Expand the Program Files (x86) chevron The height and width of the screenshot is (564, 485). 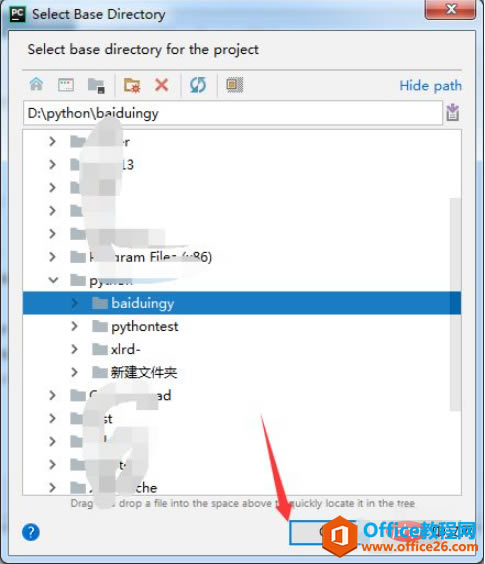point(53,257)
